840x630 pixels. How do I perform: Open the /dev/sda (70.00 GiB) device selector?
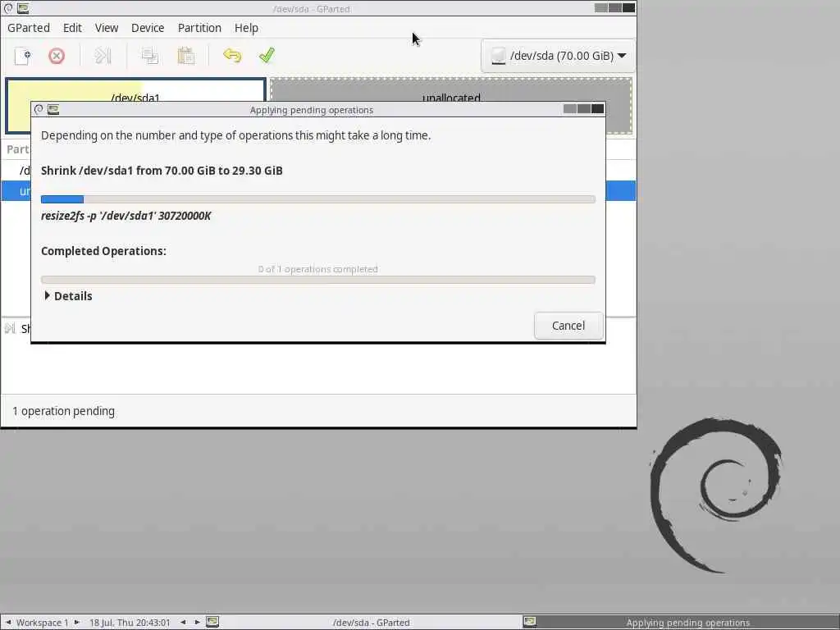558,56
